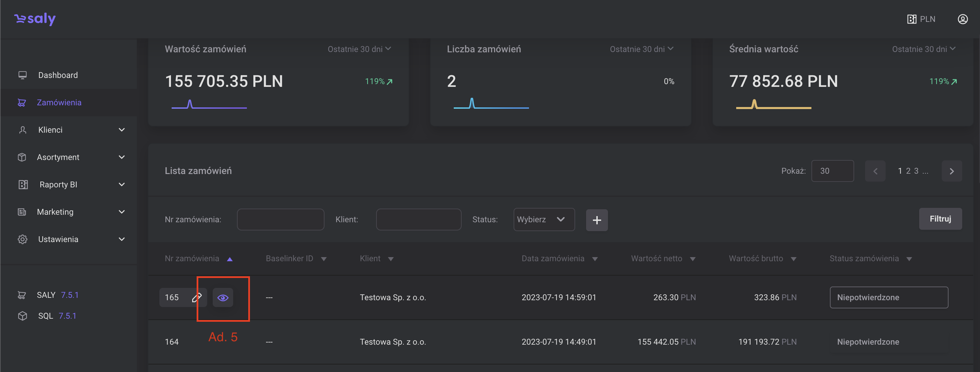The height and width of the screenshot is (372, 980).
Task: Go to page 2 of the list
Action: click(908, 171)
